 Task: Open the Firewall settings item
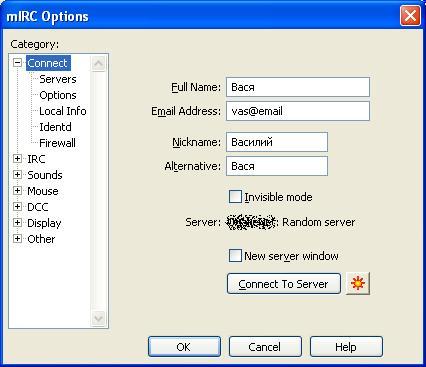57,143
